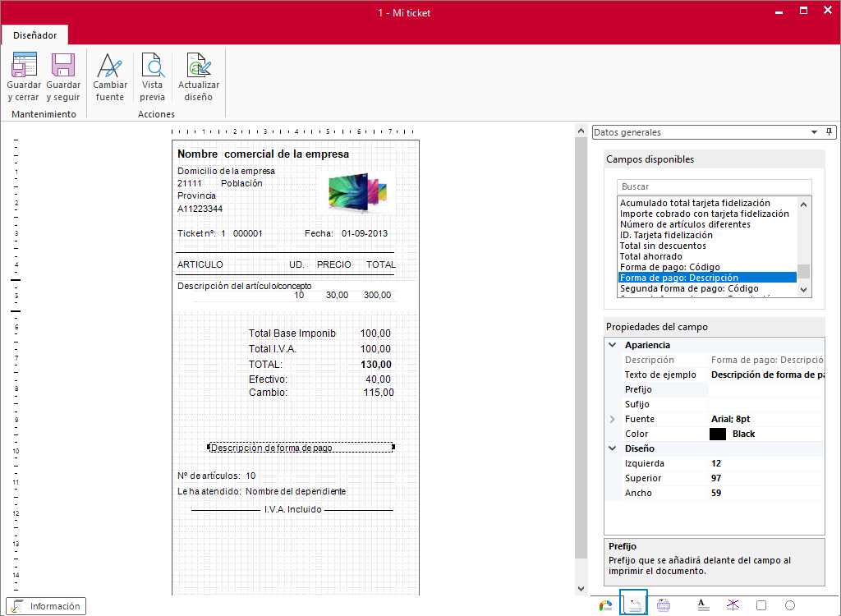Click the Black color swatch

point(718,434)
